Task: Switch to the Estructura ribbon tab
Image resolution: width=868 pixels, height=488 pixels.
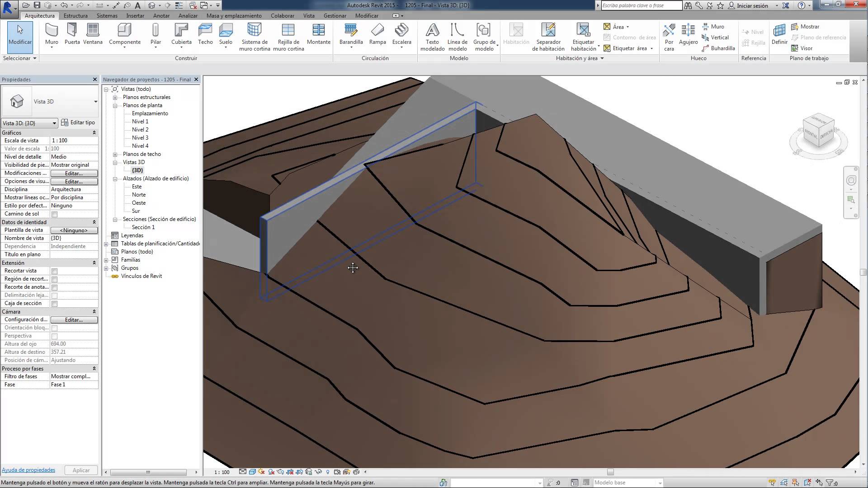Action: [x=75, y=15]
